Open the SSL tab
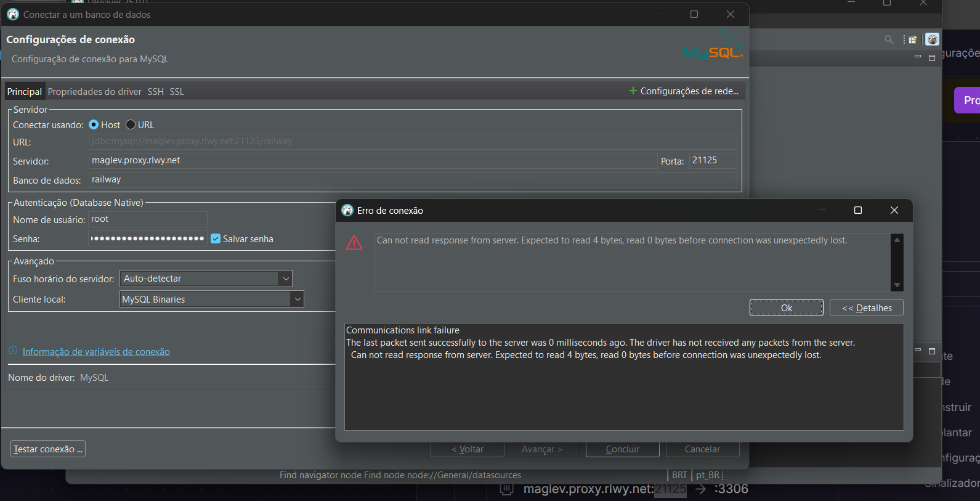Viewport: 980px width, 501px height. pos(177,91)
